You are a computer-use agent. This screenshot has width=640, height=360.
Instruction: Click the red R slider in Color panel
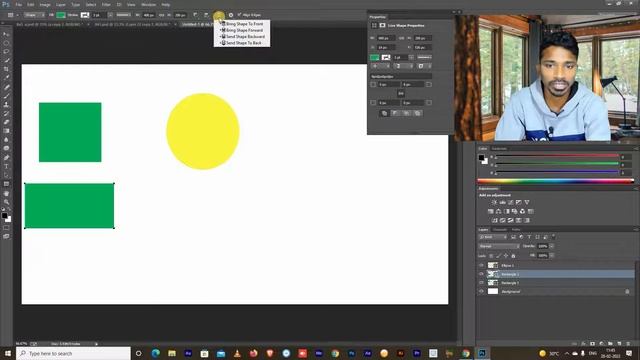coord(557,156)
